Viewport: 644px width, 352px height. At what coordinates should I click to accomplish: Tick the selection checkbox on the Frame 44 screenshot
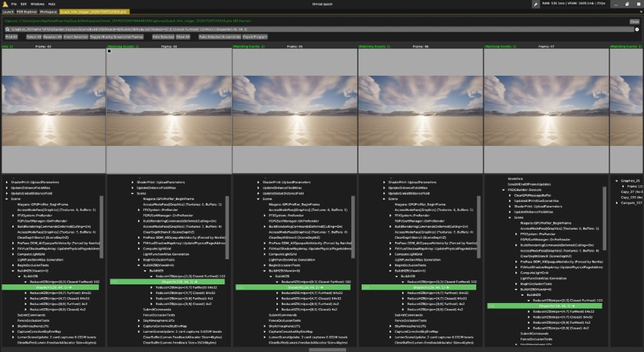pyautogui.click(x=109, y=51)
